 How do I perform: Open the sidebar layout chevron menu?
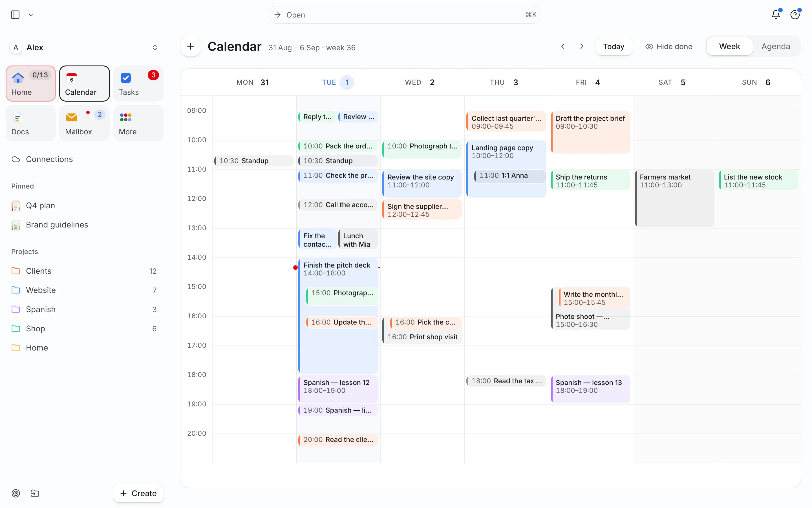[31, 15]
